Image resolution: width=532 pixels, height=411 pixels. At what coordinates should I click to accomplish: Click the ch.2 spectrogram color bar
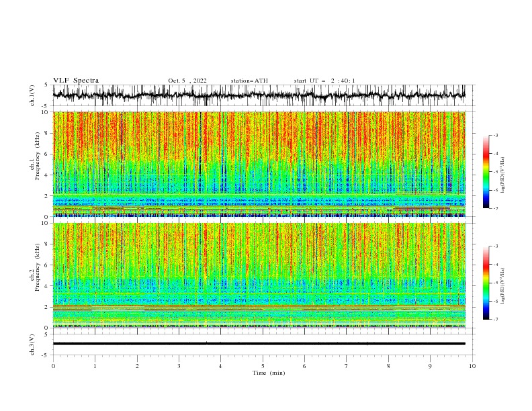[486, 283]
